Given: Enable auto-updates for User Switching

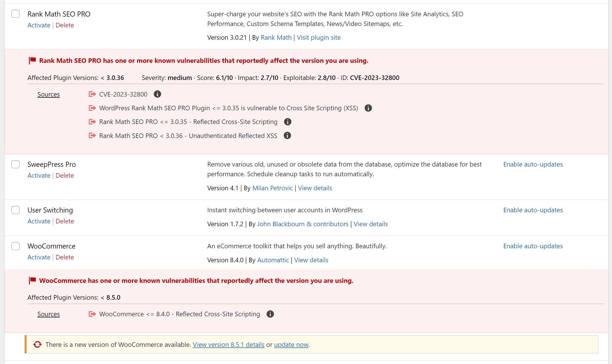Looking at the screenshot, I should click(533, 210).
